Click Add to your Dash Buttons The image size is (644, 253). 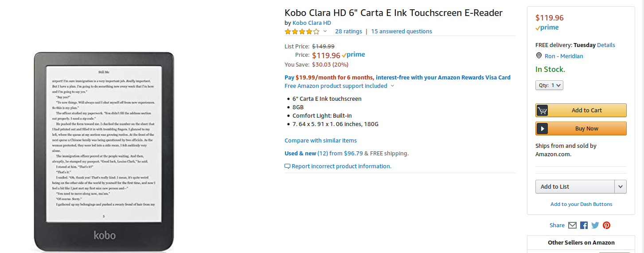coord(581,204)
